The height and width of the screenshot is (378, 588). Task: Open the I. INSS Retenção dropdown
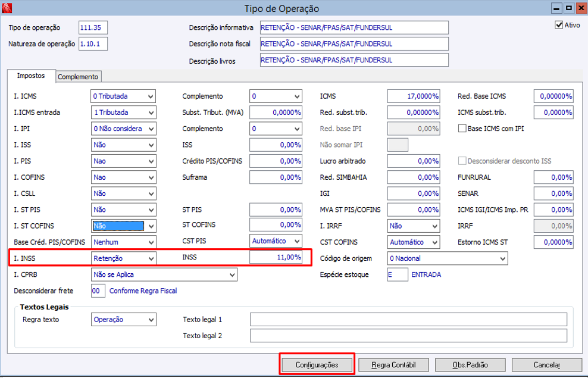click(123, 258)
